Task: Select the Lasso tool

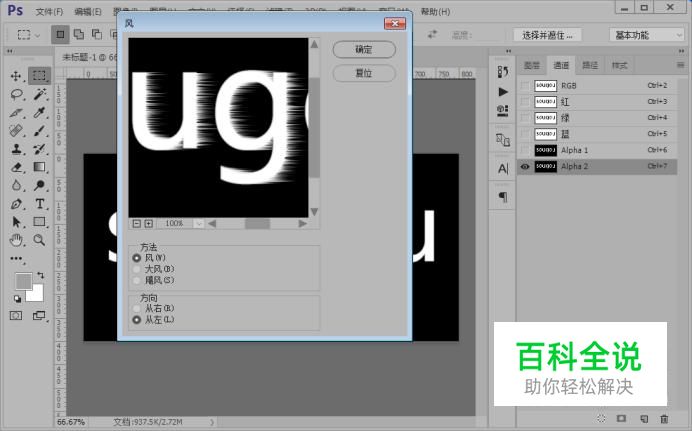Action: coord(16,94)
